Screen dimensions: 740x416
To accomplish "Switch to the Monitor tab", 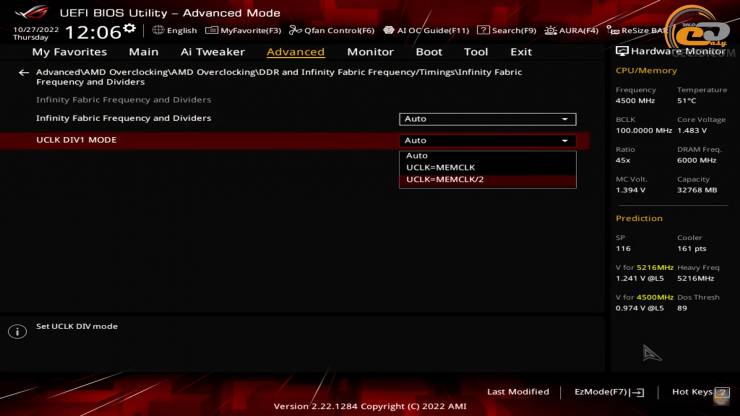I will (370, 52).
